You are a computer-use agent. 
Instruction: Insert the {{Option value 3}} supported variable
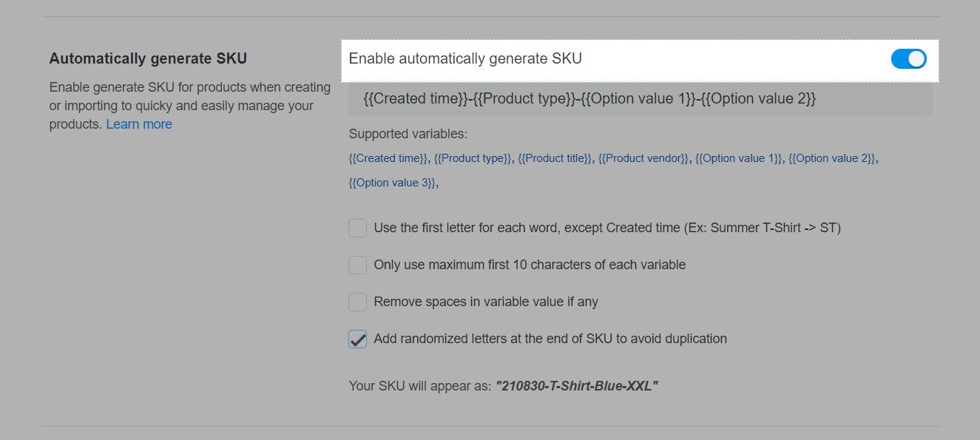392,183
